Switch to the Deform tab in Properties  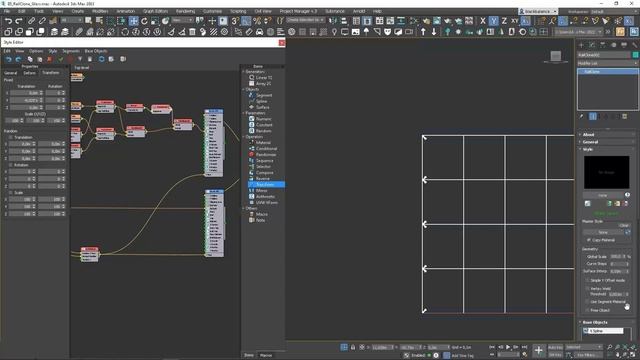tap(29, 73)
